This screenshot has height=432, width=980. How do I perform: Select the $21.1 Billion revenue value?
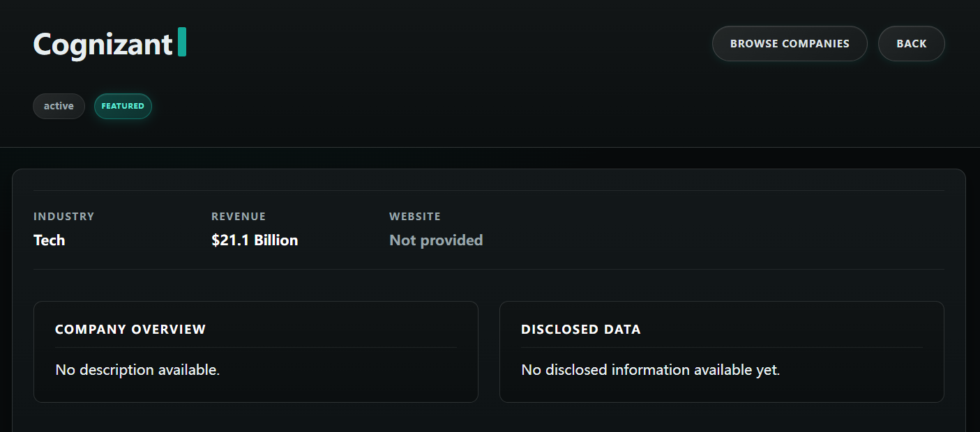(255, 240)
